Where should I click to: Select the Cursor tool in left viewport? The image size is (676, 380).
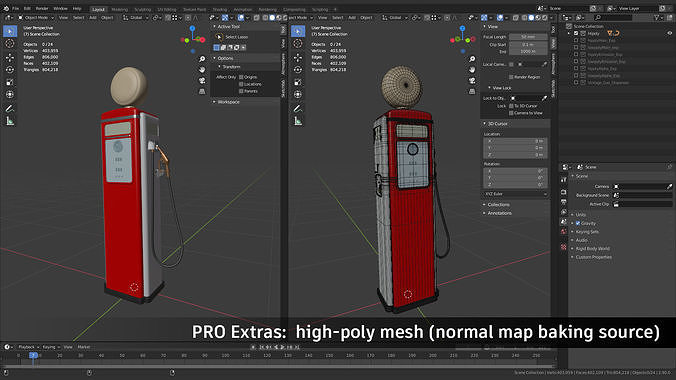10,44
